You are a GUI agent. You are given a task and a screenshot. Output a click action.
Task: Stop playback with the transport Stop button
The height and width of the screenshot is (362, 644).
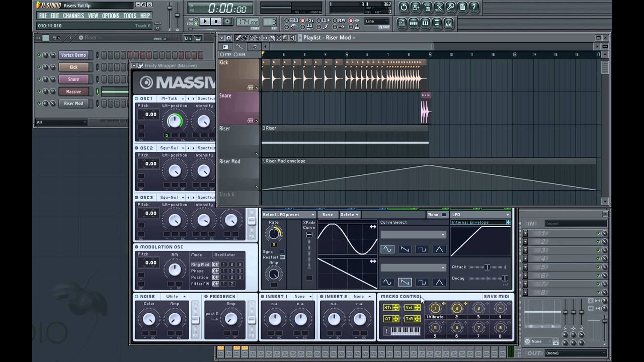(216, 21)
